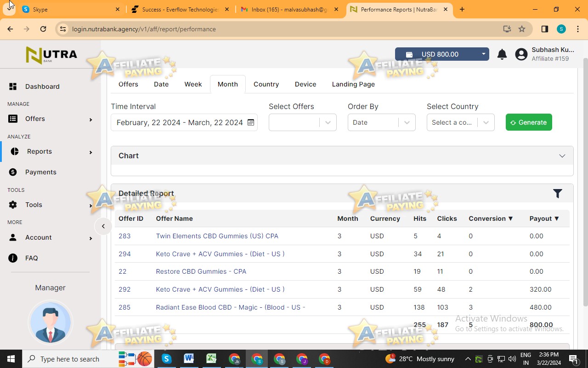Launch Skype from the taskbar

tap(166, 359)
